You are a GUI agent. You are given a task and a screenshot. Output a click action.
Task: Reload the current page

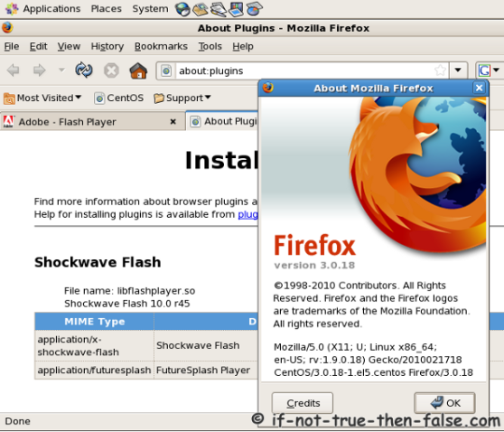[84, 70]
